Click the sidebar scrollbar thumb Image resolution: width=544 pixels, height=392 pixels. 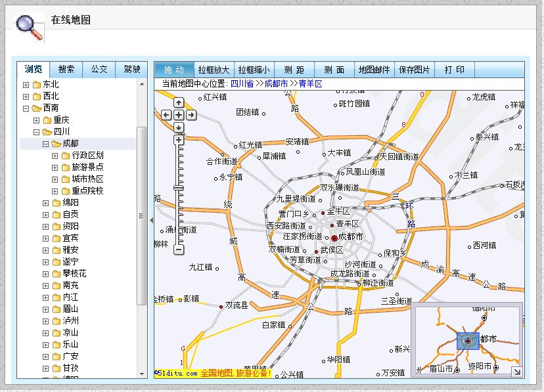click(141, 216)
